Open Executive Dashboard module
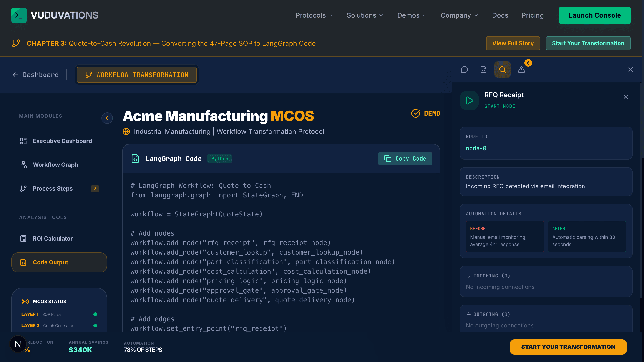The height and width of the screenshot is (362, 644). pyautogui.click(x=59, y=141)
